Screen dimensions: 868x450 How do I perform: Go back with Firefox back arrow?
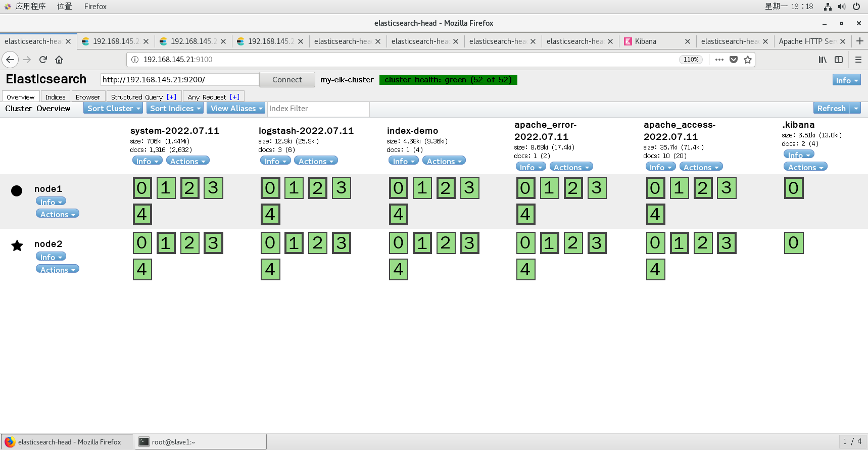pos(10,60)
